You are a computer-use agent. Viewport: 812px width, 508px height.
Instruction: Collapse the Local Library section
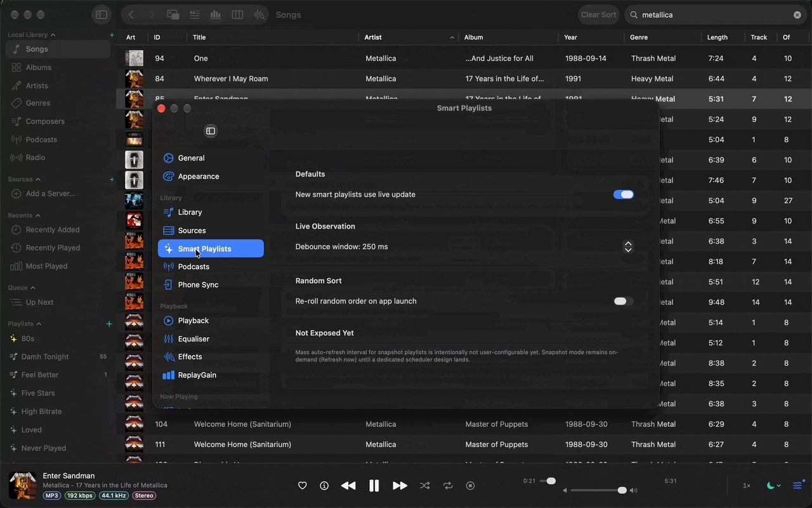[x=53, y=35]
